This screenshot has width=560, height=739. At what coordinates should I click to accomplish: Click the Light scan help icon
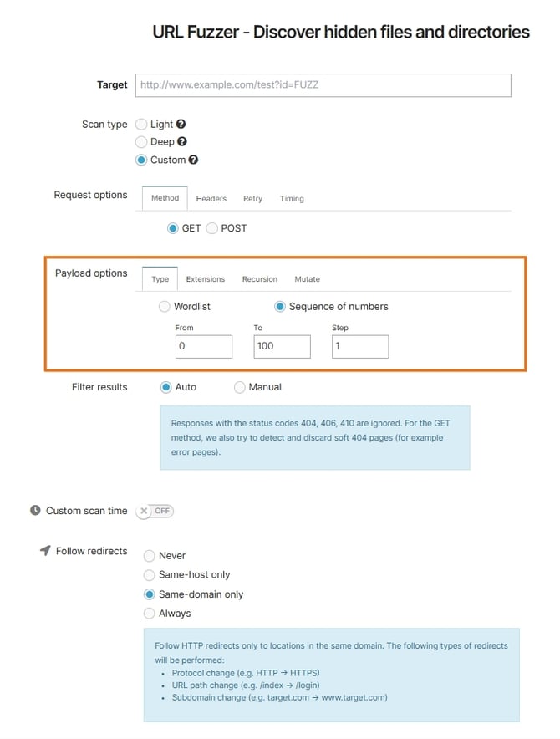coord(181,125)
